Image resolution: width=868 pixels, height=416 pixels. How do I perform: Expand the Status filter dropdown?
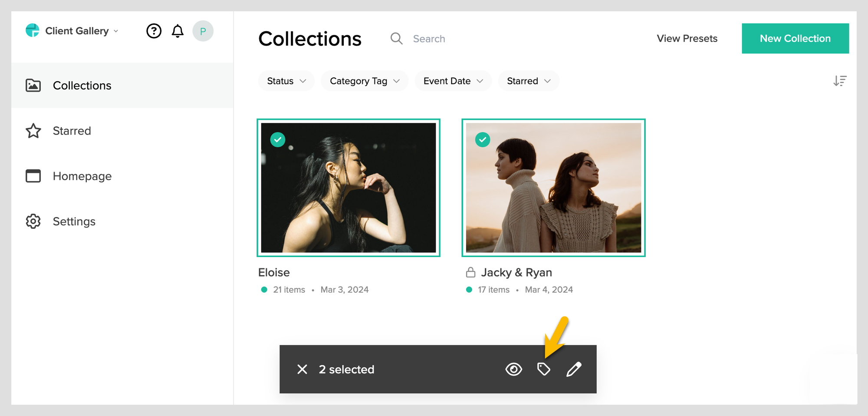tap(286, 81)
